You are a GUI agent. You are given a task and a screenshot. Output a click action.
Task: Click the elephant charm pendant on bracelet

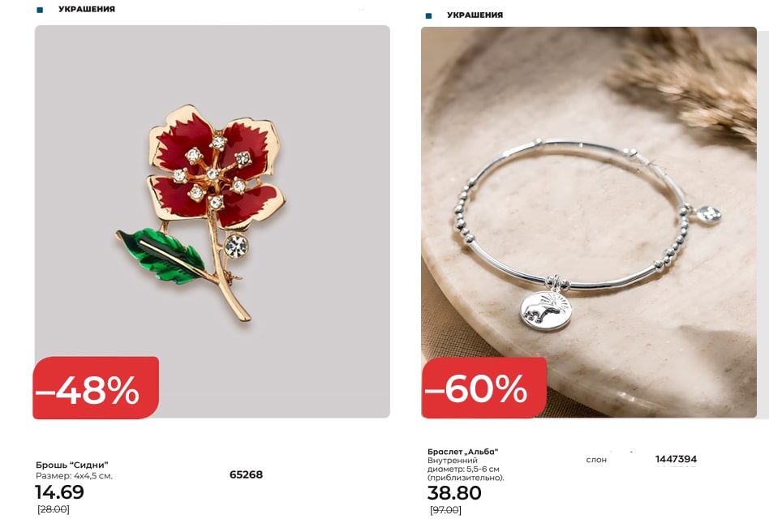546,311
